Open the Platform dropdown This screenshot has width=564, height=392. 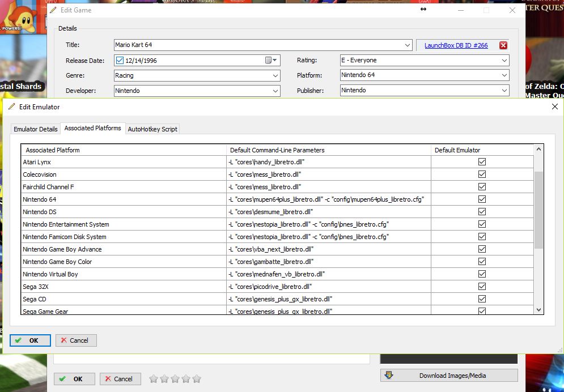[504, 75]
